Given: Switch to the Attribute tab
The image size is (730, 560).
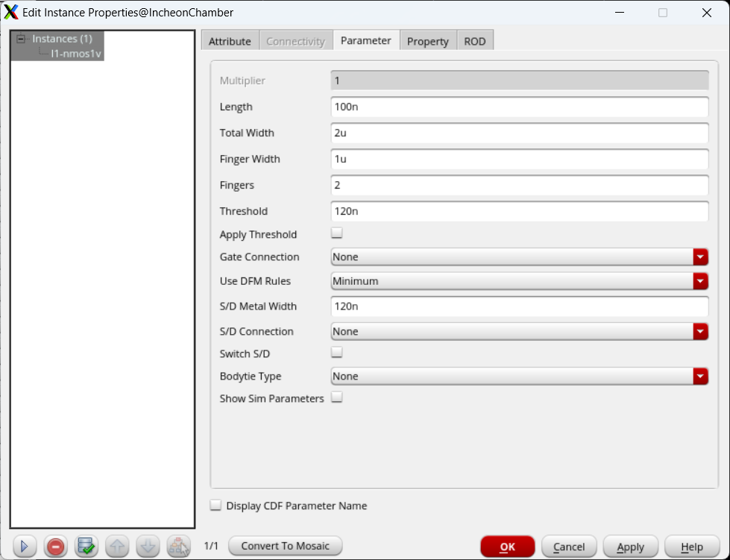Looking at the screenshot, I should 230,41.
